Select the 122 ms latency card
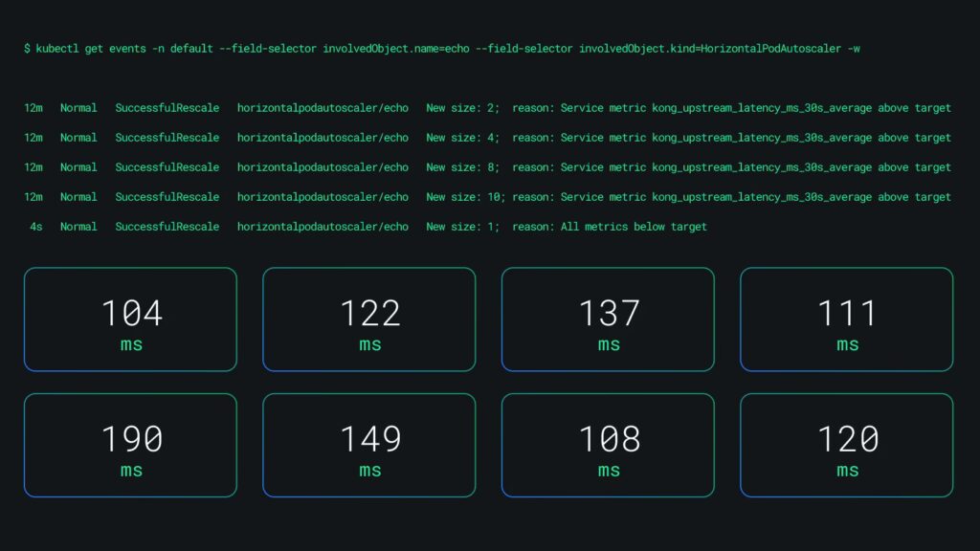This screenshot has width=980, height=551. pyautogui.click(x=369, y=320)
